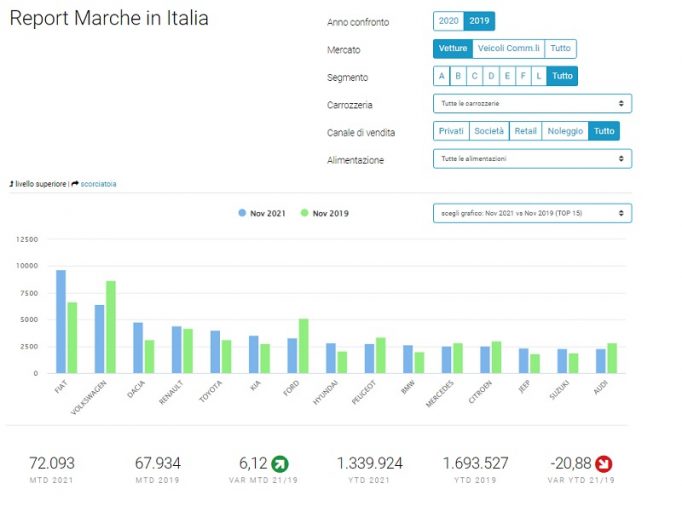Image resolution: width=682 pixels, height=512 pixels.
Task: Click the FIAT axis label
Action: pyautogui.click(x=61, y=386)
